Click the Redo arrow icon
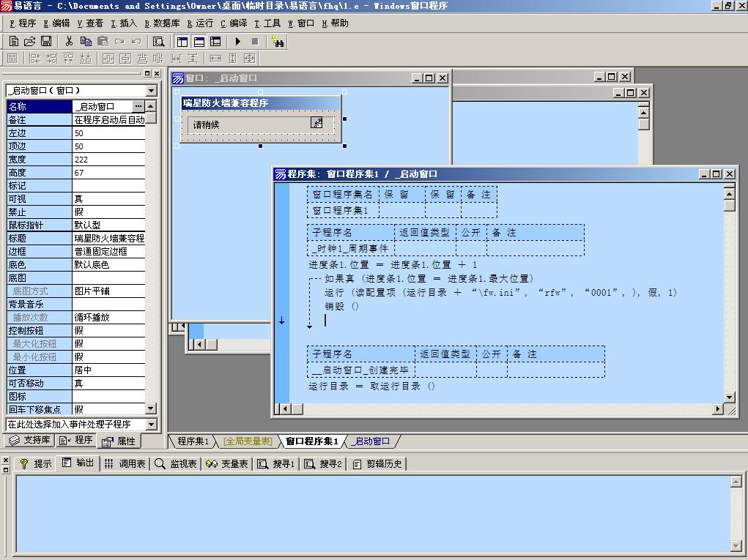 (119, 42)
